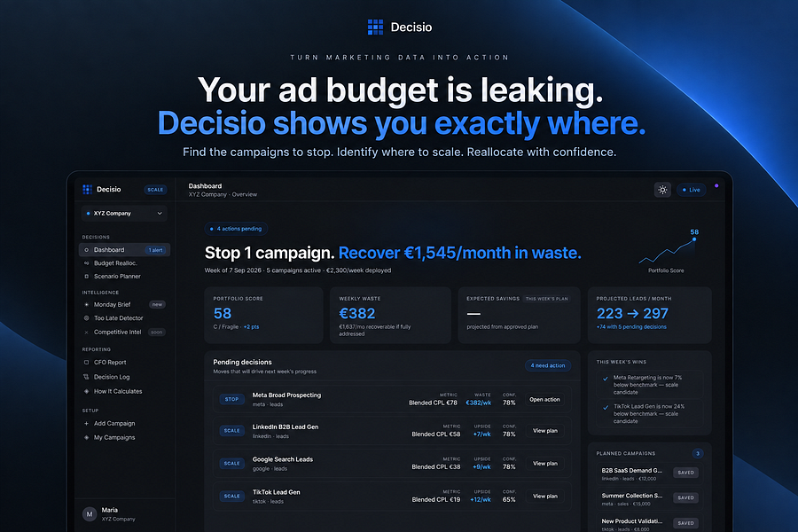The height and width of the screenshot is (532, 798).
Task: Click the How It Calculates icon
Action: click(86, 392)
